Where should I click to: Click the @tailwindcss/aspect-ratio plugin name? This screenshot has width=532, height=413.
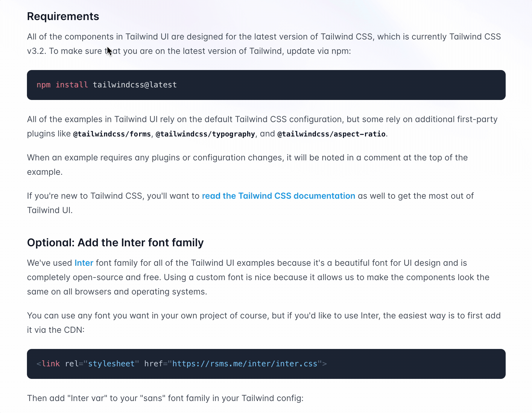[331, 134]
